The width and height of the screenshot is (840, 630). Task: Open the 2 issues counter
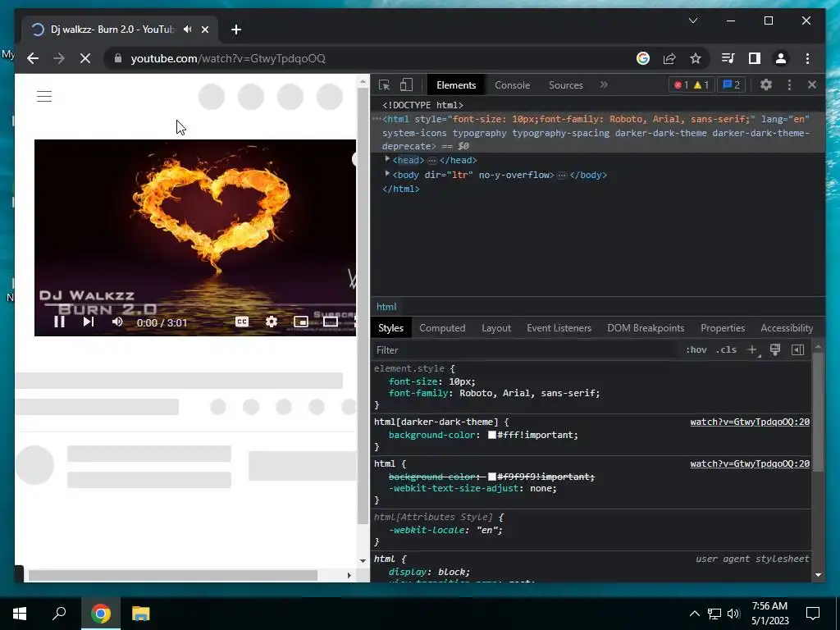pos(731,85)
